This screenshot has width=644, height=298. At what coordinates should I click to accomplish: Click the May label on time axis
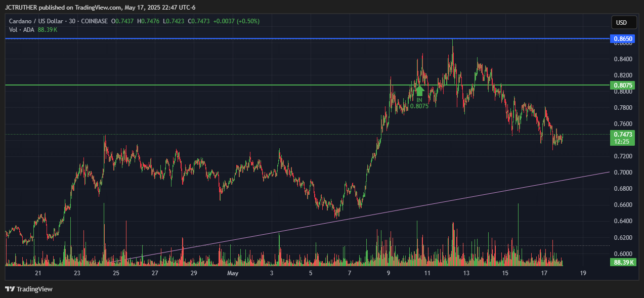[x=233, y=273]
